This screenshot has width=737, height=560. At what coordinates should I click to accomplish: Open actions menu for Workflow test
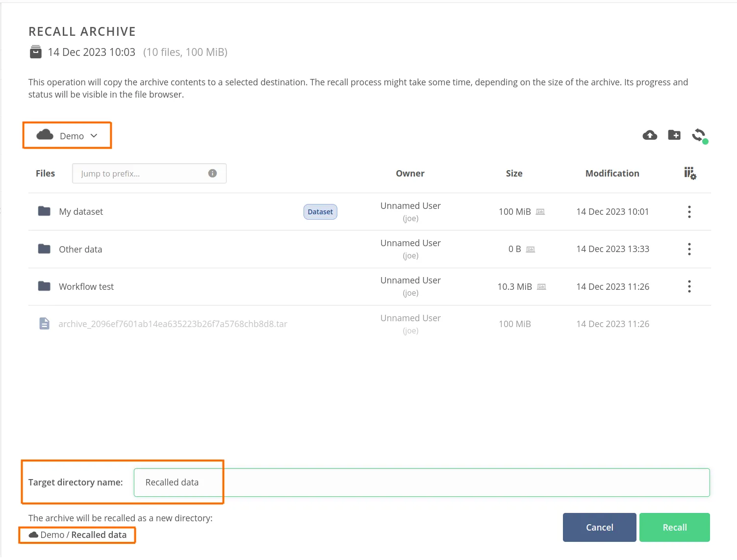click(x=689, y=286)
